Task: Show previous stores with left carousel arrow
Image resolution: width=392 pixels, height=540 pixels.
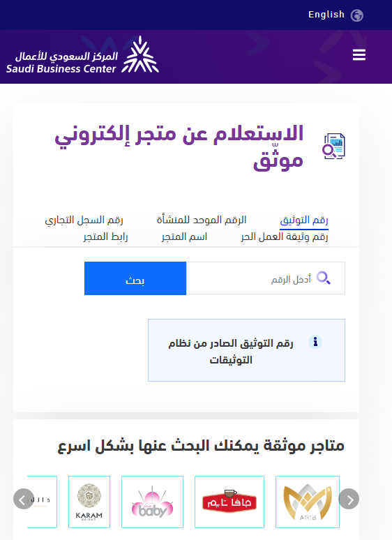Action: [24, 499]
